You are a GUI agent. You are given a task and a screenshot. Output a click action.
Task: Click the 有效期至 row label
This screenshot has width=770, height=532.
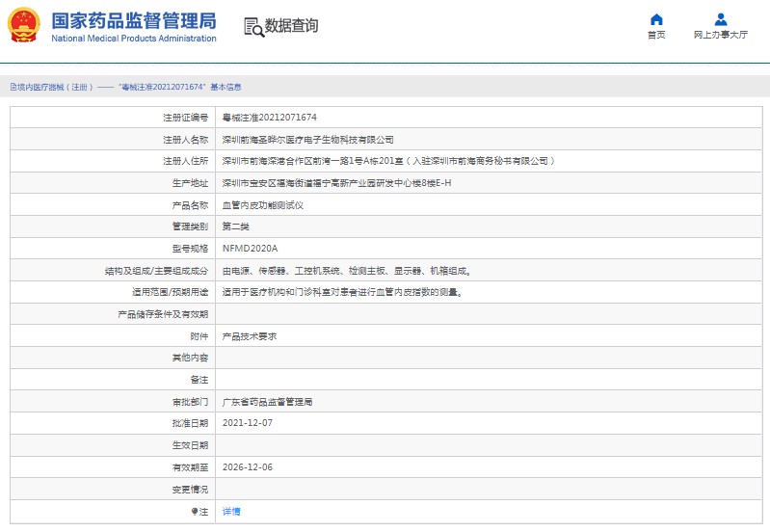pyautogui.click(x=190, y=467)
